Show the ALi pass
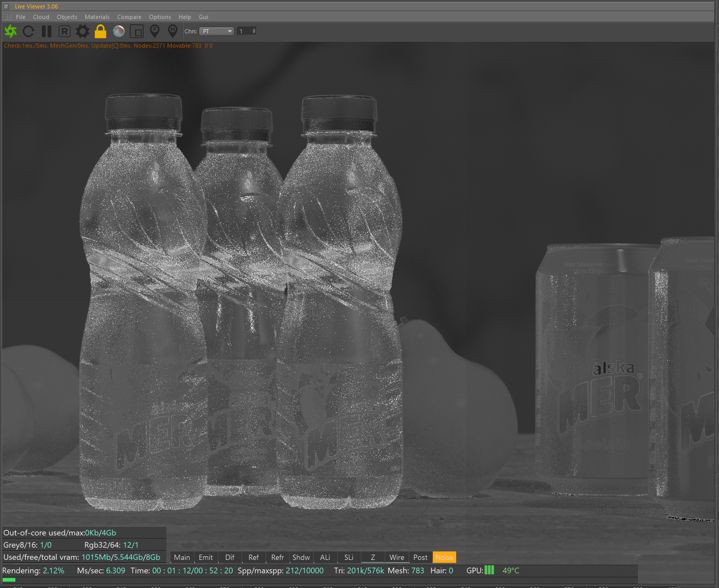The height and width of the screenshot is (588, 719). (325, 557)
